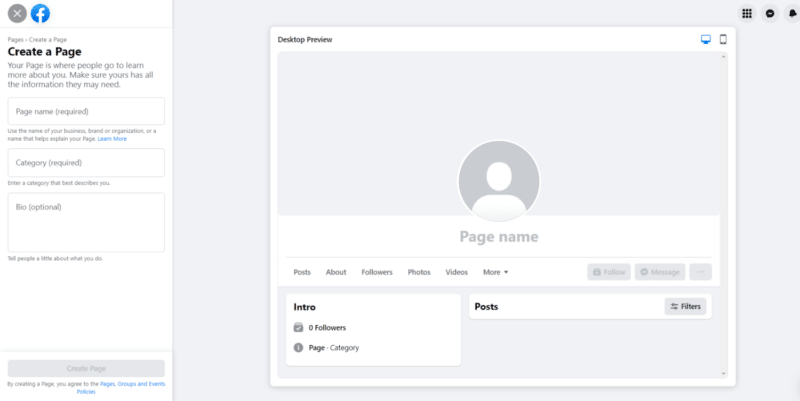
Task: Focus the Category field
Action: (86, 163)
